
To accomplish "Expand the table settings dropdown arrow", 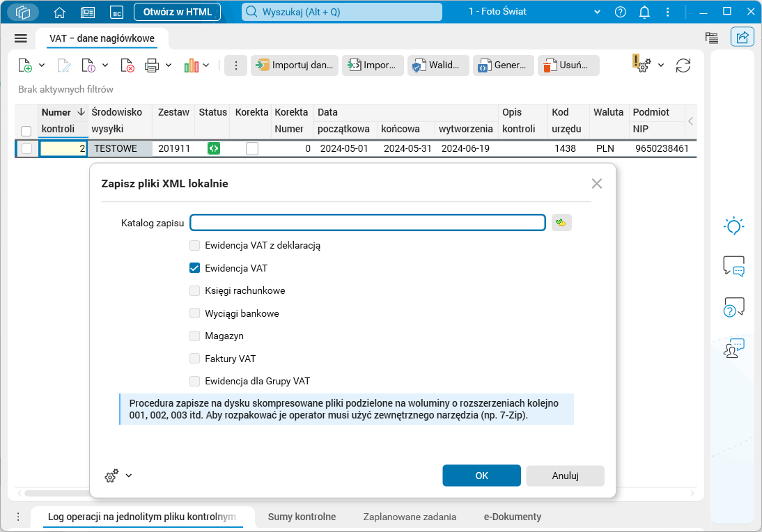I will [661, 65].
